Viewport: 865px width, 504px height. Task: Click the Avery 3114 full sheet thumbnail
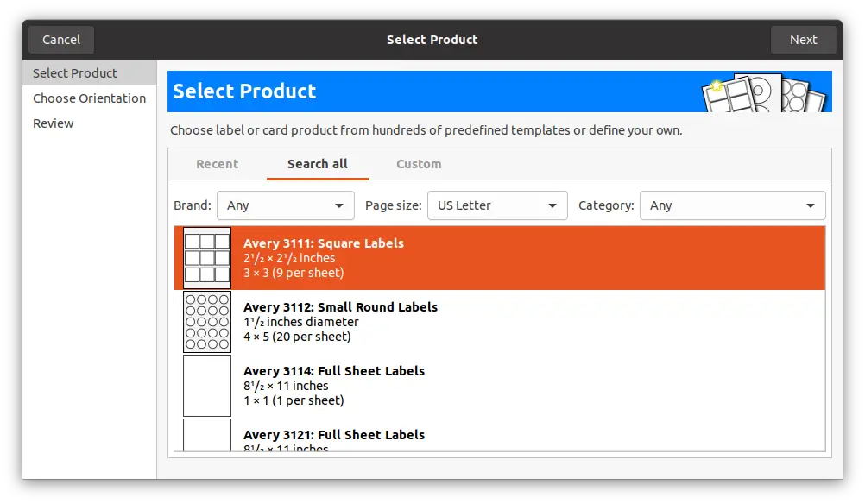[207, 386]
